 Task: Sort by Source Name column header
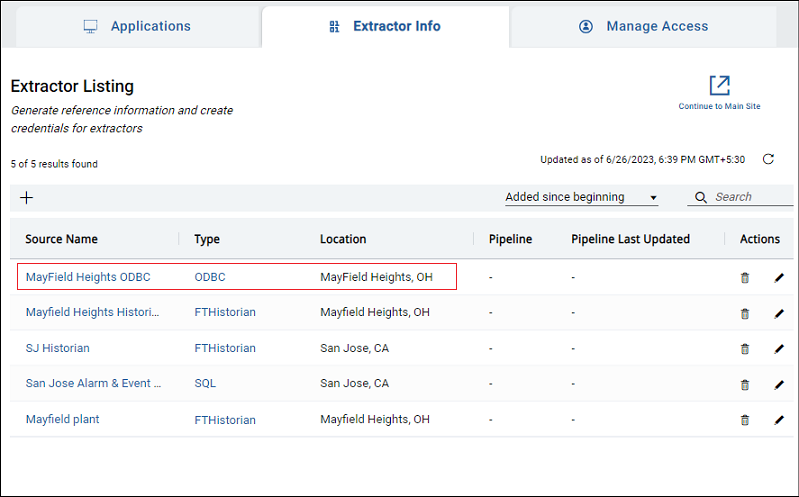pos(61,239)
